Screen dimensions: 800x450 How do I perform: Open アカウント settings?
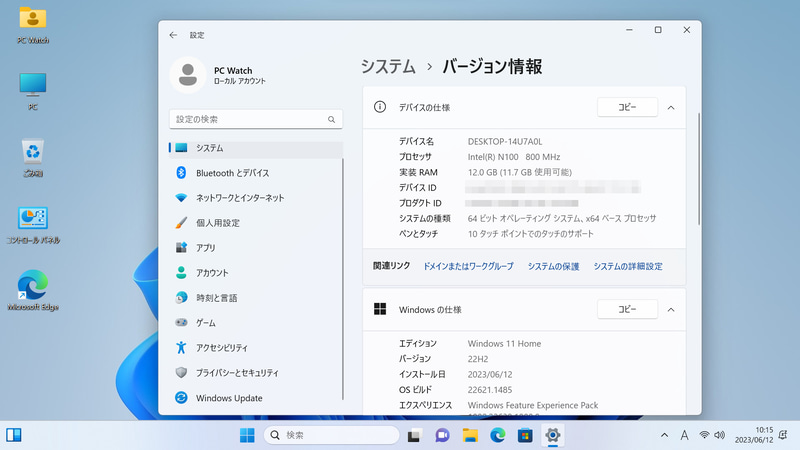(256, 273)
